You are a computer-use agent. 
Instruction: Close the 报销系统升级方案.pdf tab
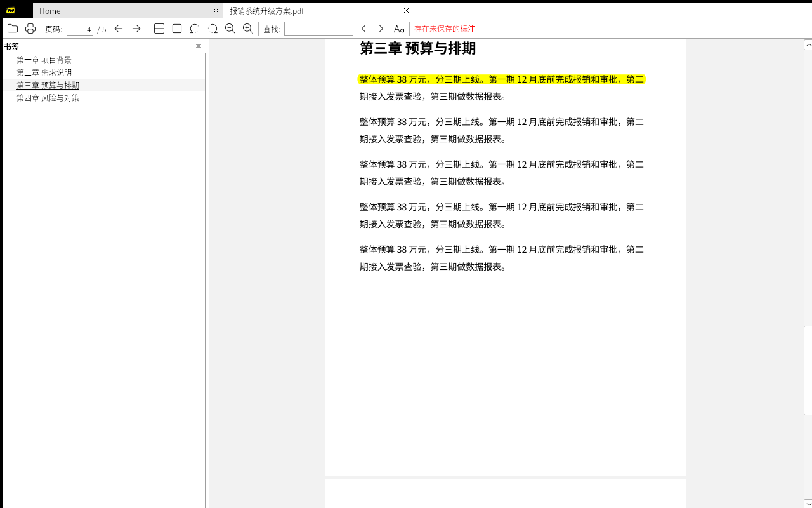[407, 10]
